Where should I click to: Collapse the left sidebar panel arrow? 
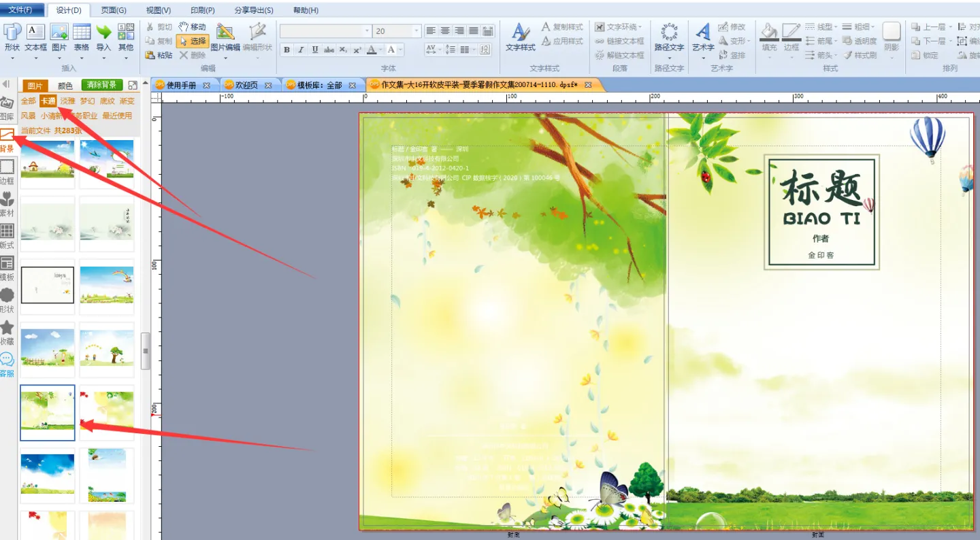pyautogui.click(x=6, y=84)
